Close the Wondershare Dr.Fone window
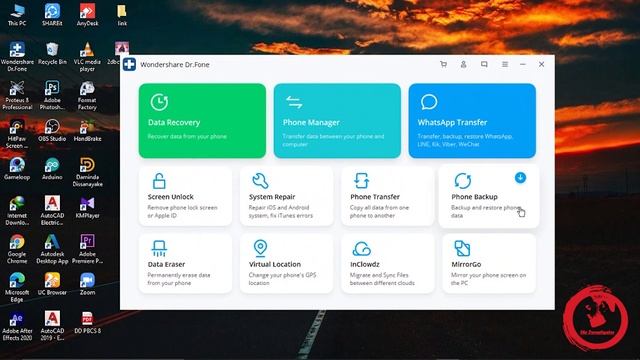640x360 pixels. pos(541,64)
